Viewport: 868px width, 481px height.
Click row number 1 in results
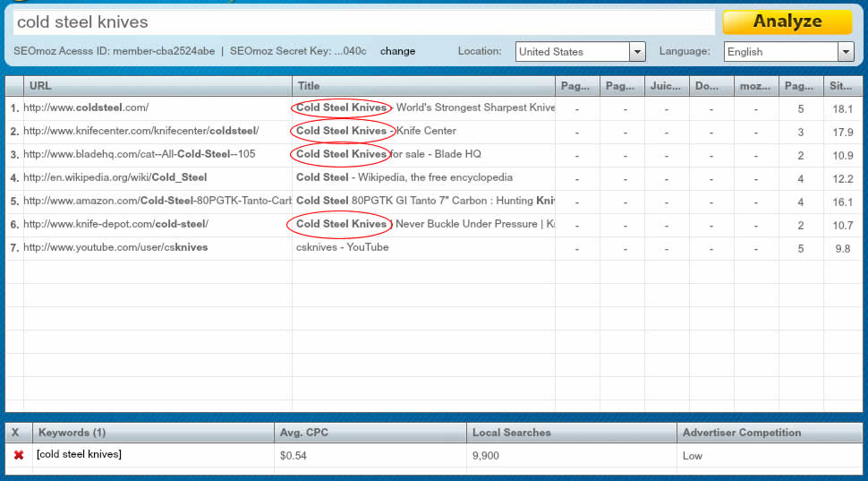coord(14,108)
